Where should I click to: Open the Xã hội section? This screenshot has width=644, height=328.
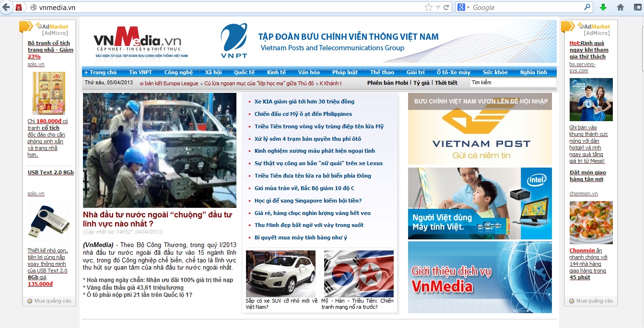[213, 72]
